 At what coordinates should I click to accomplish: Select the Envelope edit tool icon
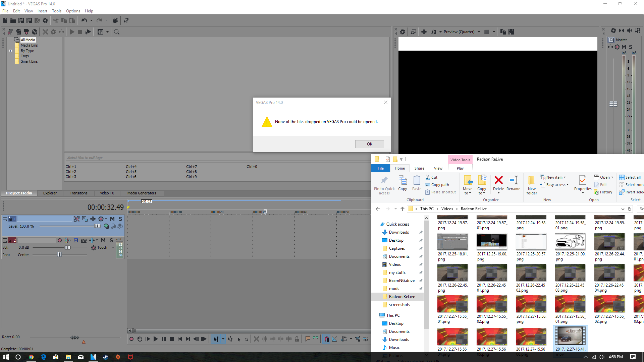point(230,339)
